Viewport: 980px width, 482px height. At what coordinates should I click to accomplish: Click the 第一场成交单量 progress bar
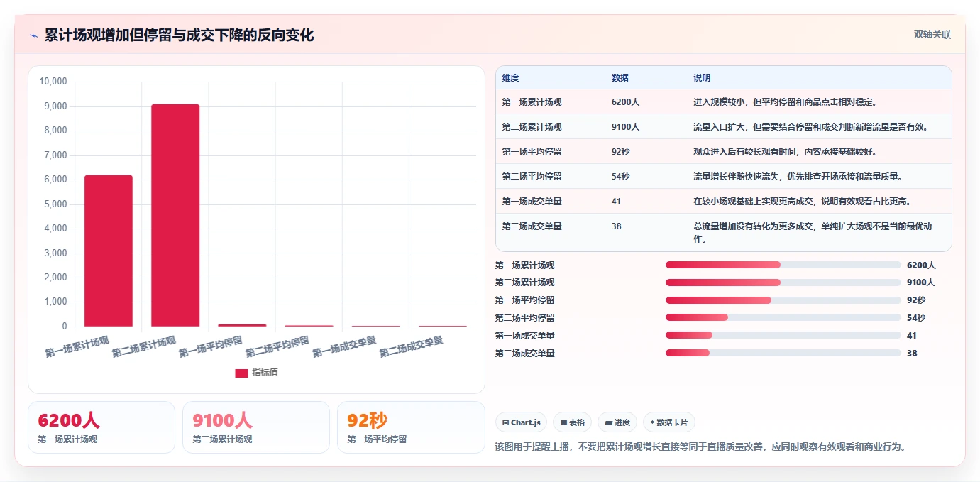click(x=783, y=335)
